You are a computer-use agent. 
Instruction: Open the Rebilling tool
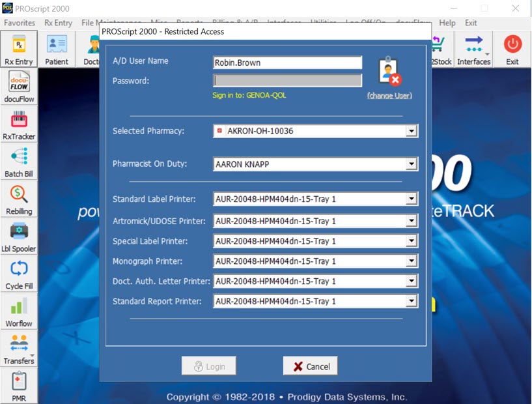point(19,199)
